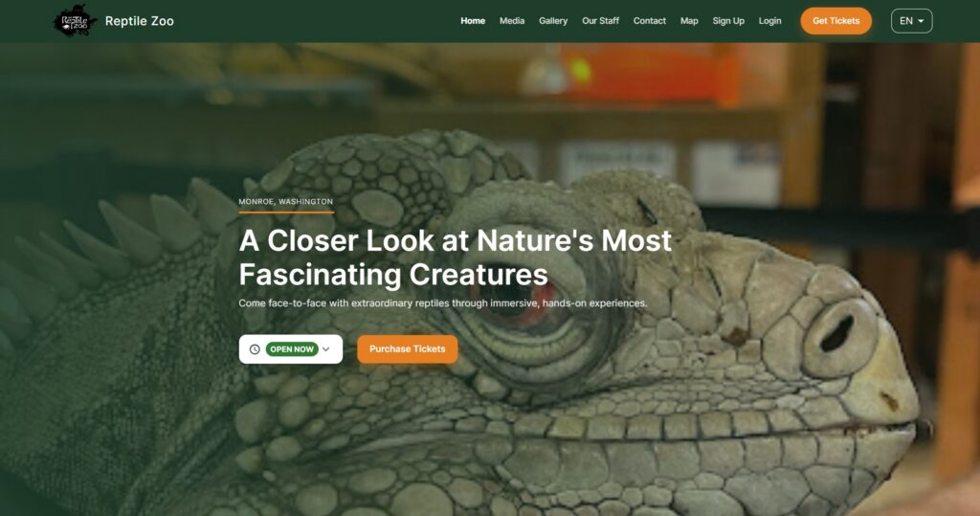
Task: Click the Monroe, Washington location label
Action: pyautogui.click(x=285, y=201)
